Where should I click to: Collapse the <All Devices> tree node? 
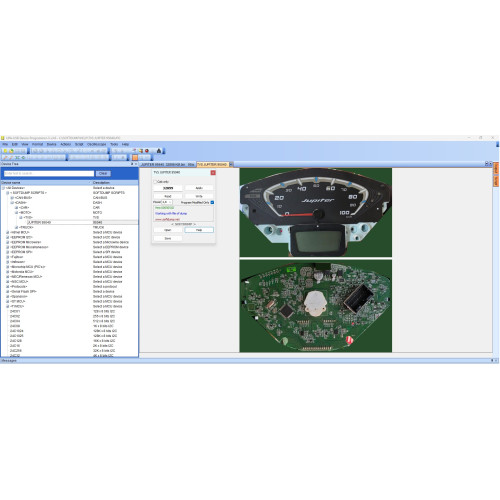click(3, 188)
